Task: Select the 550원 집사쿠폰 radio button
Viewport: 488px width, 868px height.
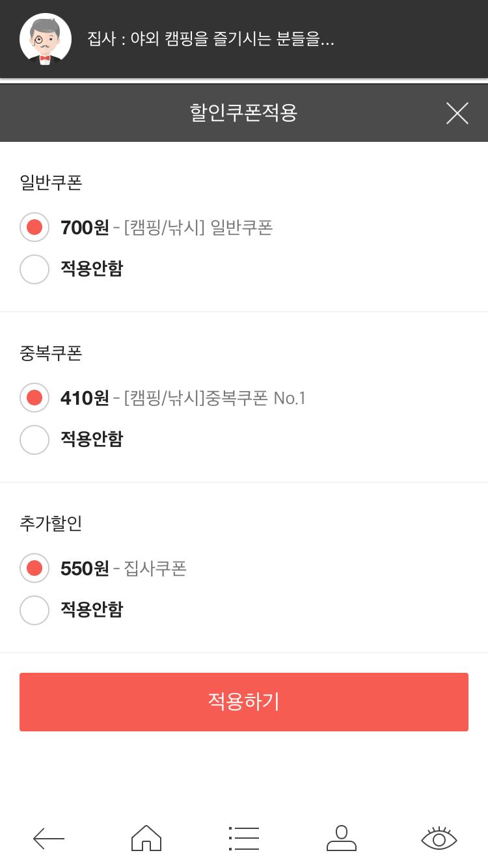Action: pos(34,569)
